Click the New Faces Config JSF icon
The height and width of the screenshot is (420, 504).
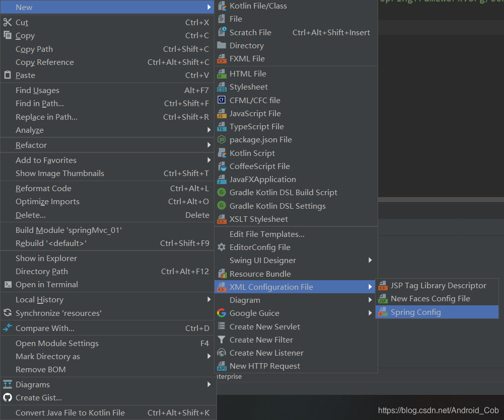(383, 299)
